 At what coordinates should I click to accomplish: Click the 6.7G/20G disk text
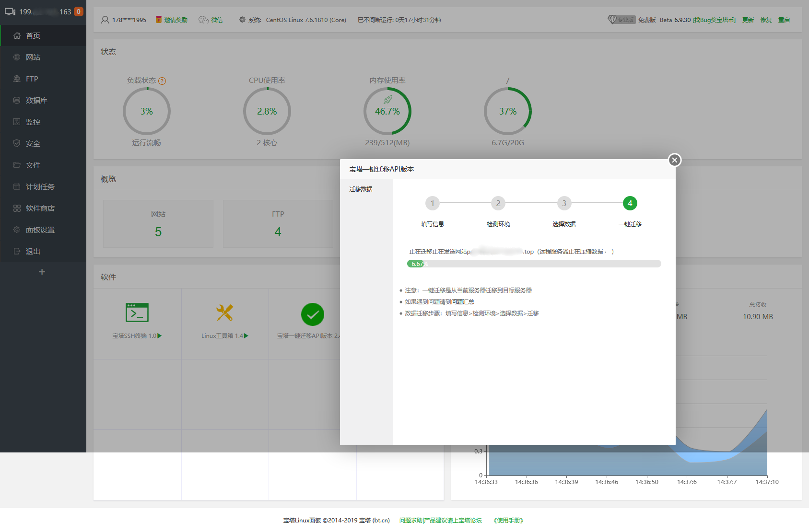508,143
